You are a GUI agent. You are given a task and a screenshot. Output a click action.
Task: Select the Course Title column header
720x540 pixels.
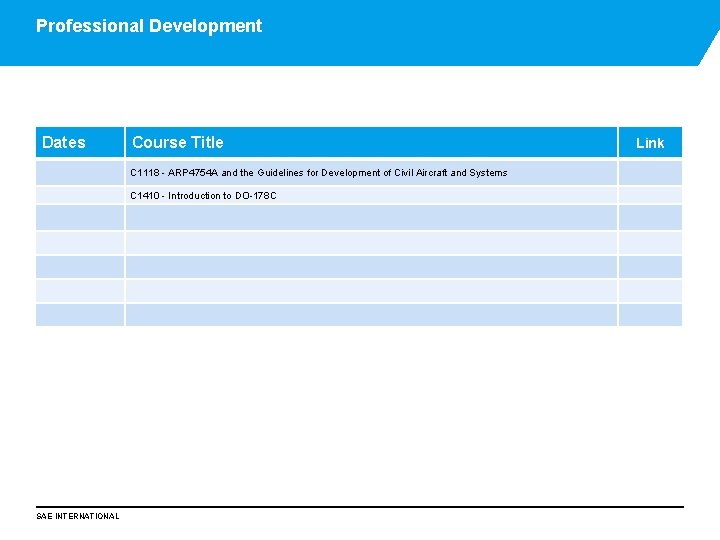click(x=371, y=142)
